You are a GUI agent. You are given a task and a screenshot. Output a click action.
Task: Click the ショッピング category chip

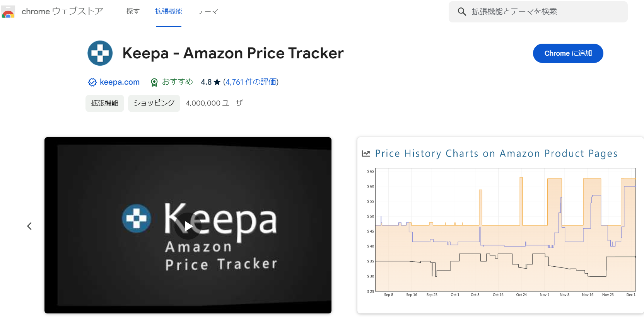[154, 103]
